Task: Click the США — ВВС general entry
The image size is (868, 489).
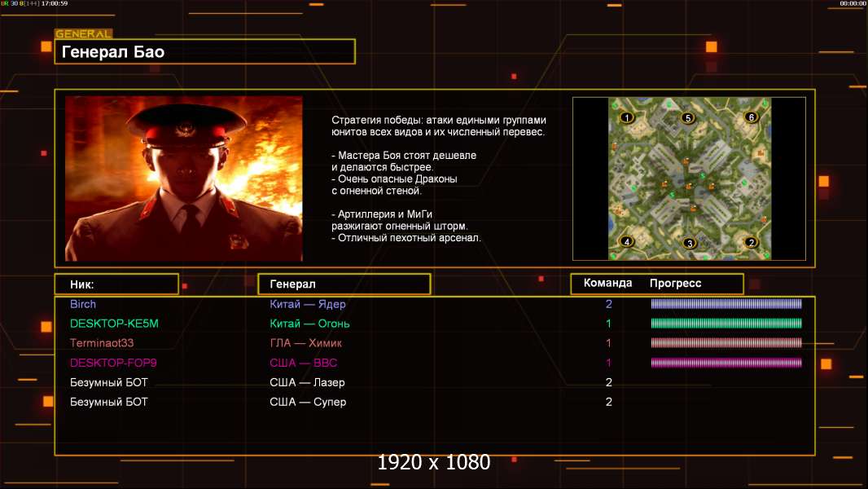Action: tap(304, 363)
